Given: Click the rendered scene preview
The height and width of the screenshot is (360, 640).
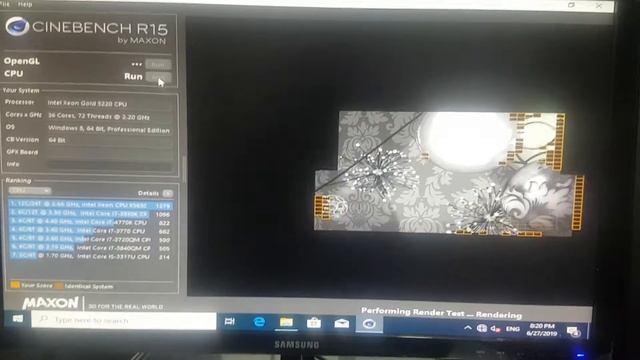Looking at the screenshot, I should click(448, 174).
